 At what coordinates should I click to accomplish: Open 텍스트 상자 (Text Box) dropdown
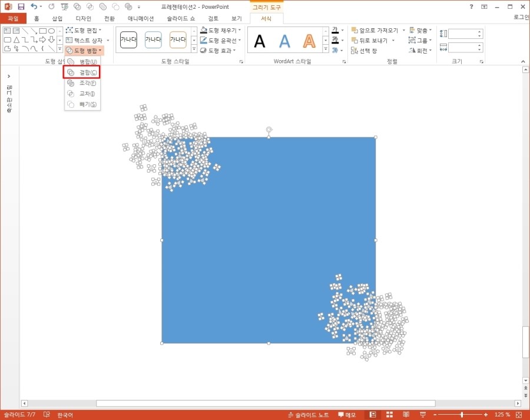coord(87,40)
